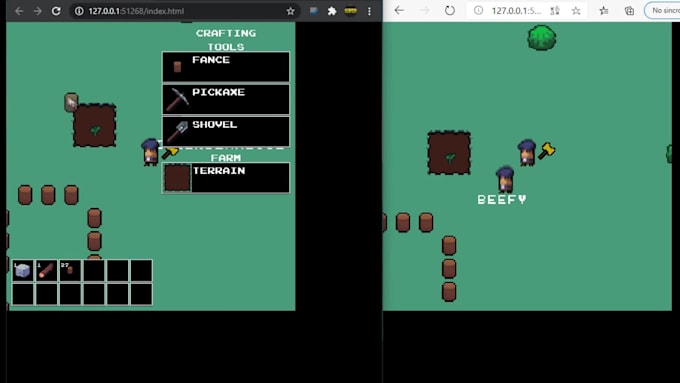Click the shovel icon in the crafting list

(177, 132)
